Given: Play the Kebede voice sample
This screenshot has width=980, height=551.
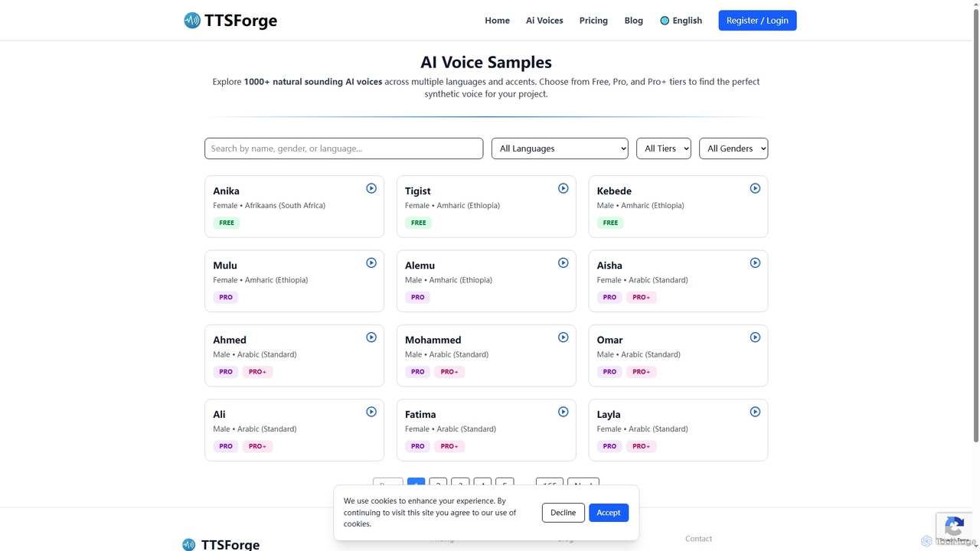Looking at the screenshot, I should point(755,188).
